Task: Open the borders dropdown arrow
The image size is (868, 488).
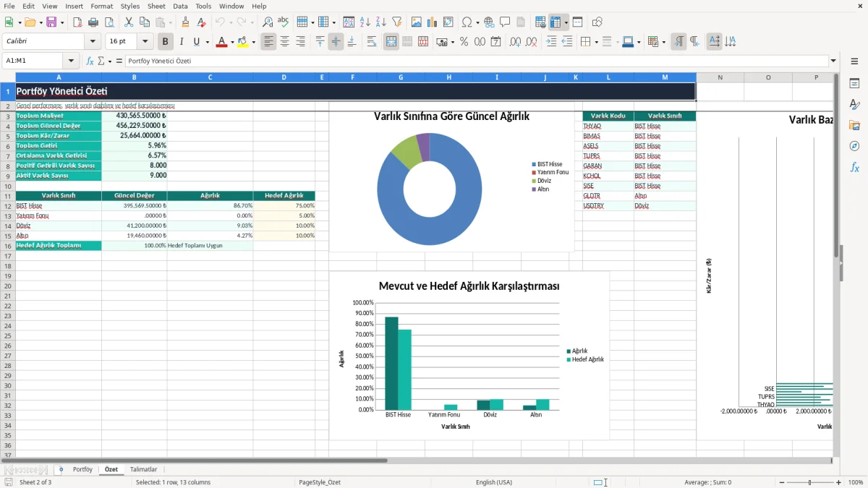Action: pos(596,42)
